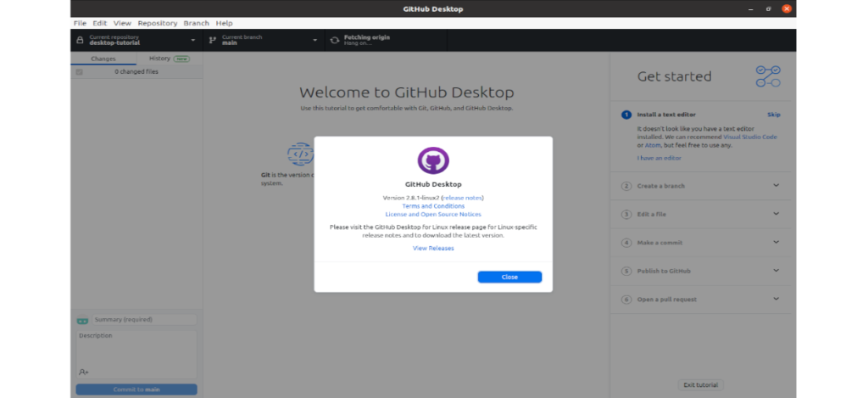The width and height of the screenshot is (868, 398).
Task: Click the Commit to main button
Action: pyautogui.click(x=136, y=390)
